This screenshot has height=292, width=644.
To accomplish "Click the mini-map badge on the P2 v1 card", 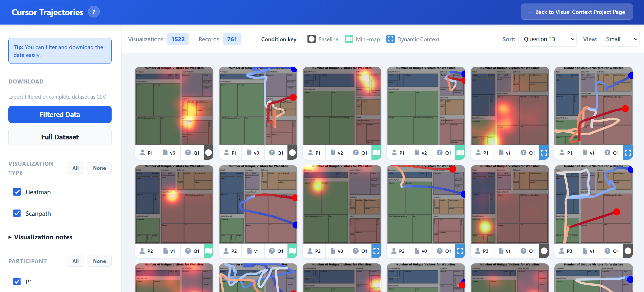I will (208, 251).
